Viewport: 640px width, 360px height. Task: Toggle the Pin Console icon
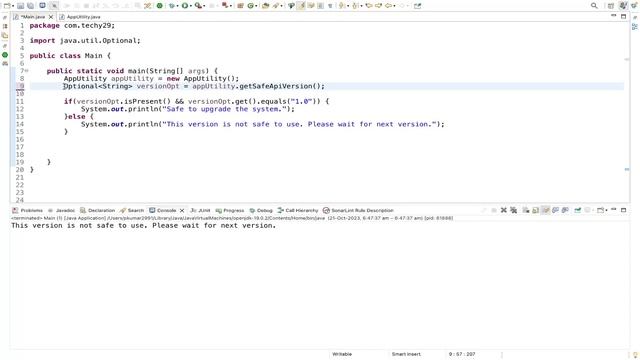(x=578, y=210)
